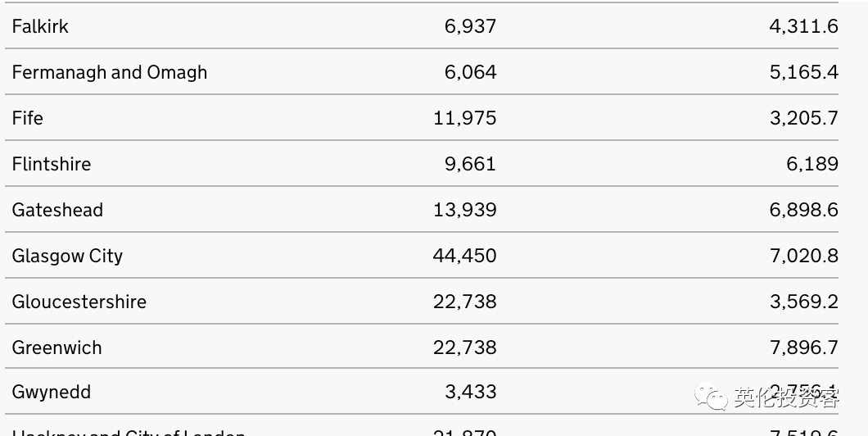Select the Gwynedd area name
868x436 pixels.
pos(52,393)
